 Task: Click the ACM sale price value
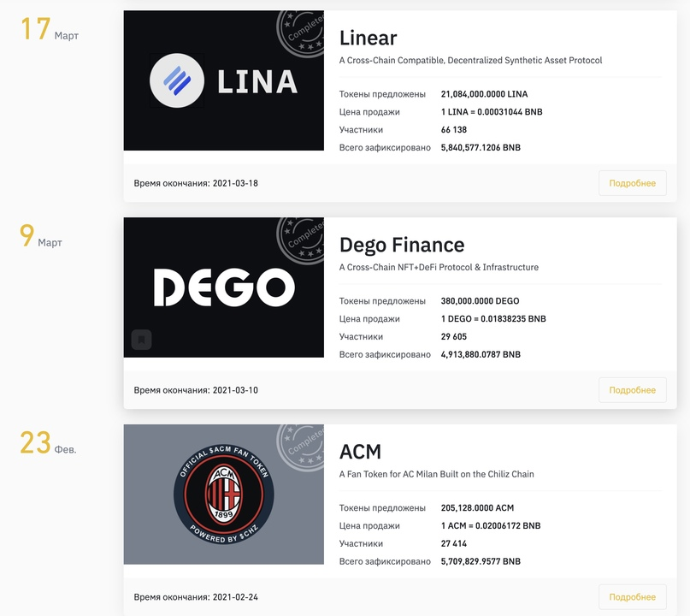coord(491,525)
